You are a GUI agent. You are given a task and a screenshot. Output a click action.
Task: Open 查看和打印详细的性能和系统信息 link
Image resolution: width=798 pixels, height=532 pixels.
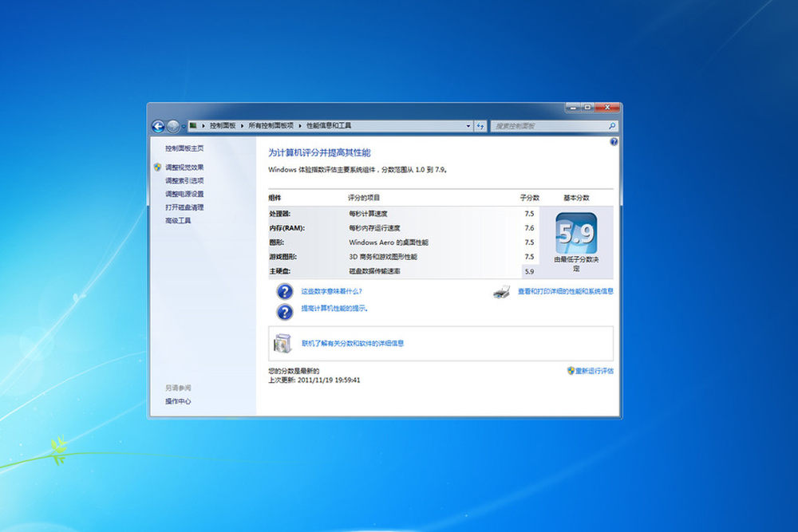click(566, 291)
